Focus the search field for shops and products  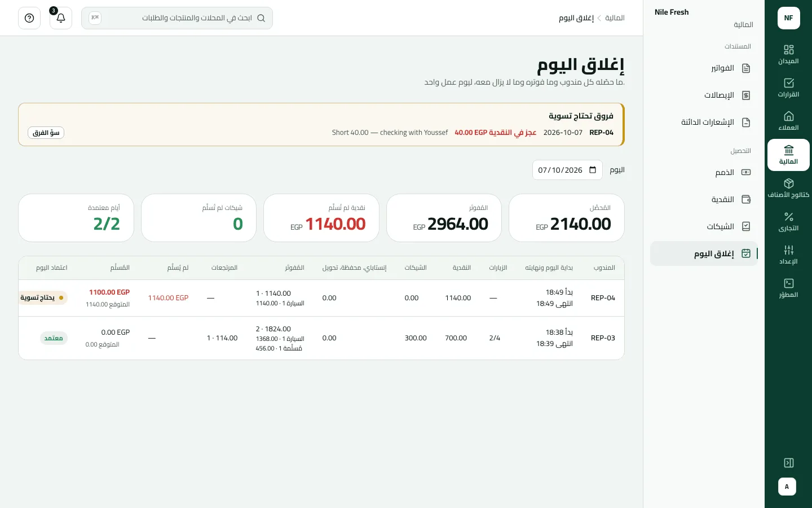click(x=177, y=18)
